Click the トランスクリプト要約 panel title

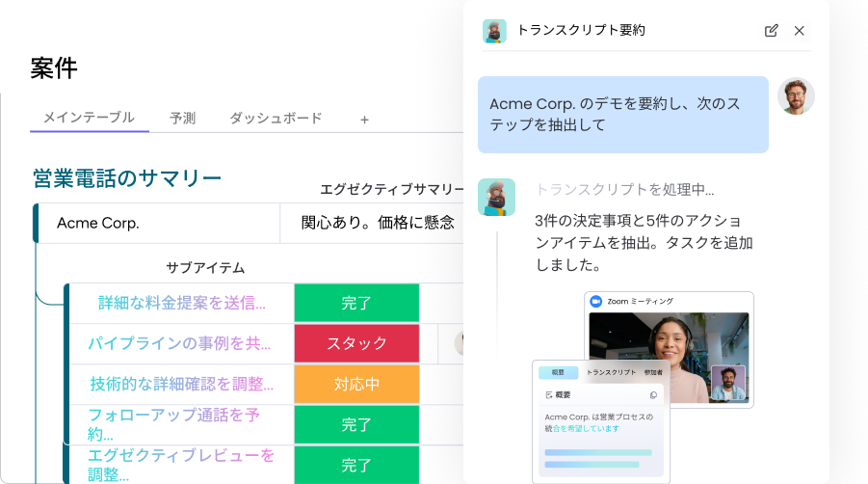point(581,31)
